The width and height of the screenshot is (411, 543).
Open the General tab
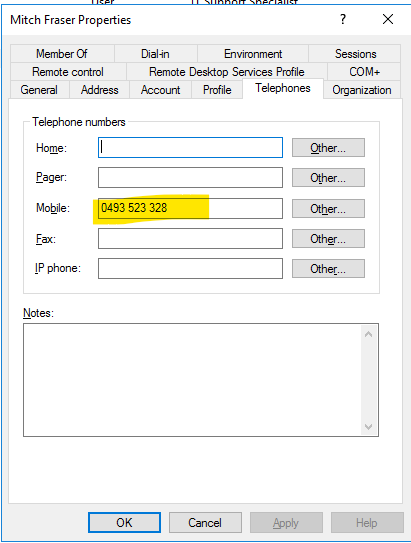point(39,90)
